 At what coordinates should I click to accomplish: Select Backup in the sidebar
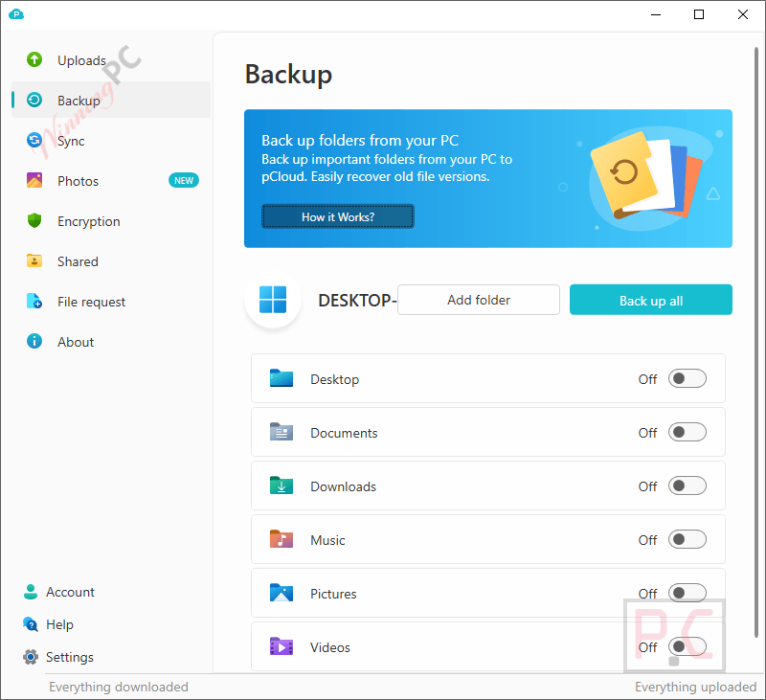(x=111, y=100)
